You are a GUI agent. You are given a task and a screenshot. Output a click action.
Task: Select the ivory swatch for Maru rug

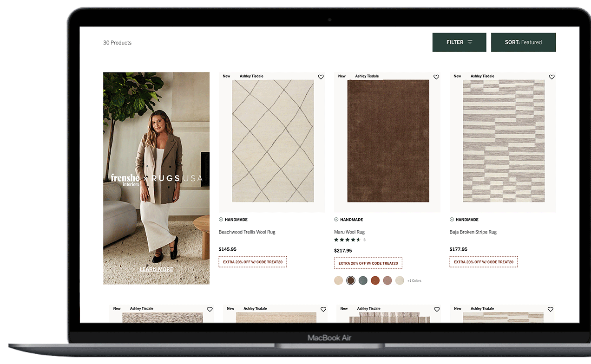[x=400, y=280]
